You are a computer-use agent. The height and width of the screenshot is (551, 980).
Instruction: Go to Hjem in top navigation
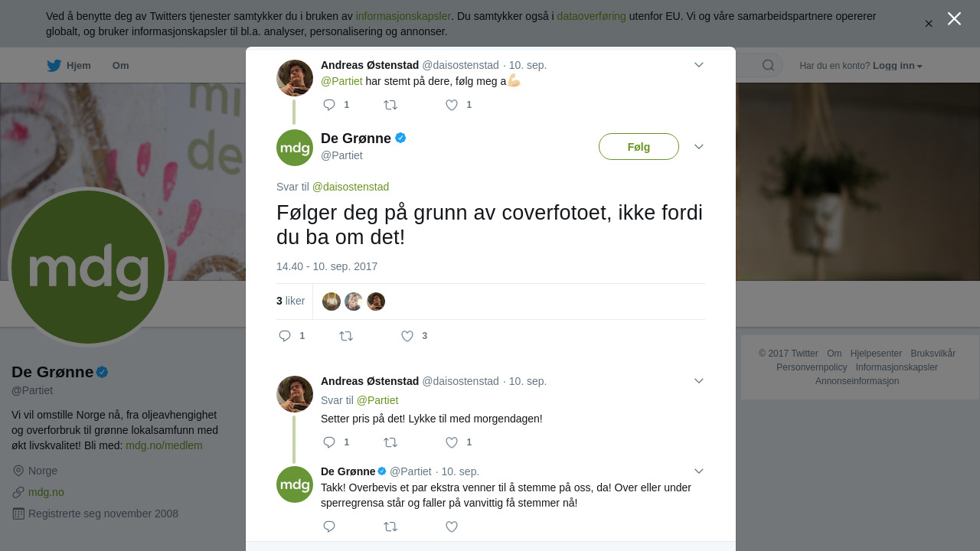click(79, 66)
